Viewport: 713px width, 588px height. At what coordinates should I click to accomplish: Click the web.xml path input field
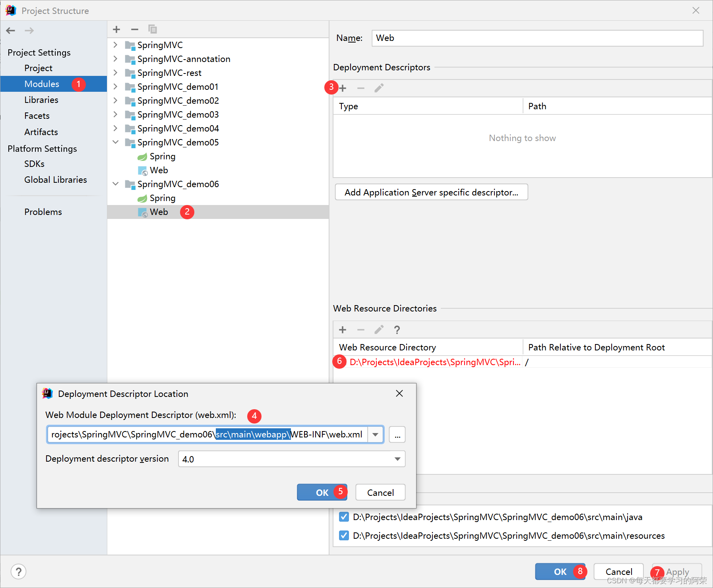coord(207,435)
